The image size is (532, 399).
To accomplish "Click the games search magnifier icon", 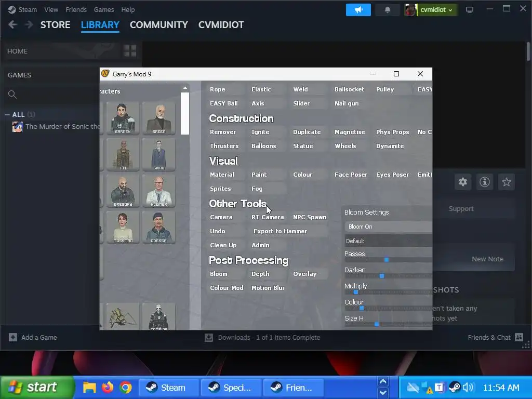I will coord(12,95).
